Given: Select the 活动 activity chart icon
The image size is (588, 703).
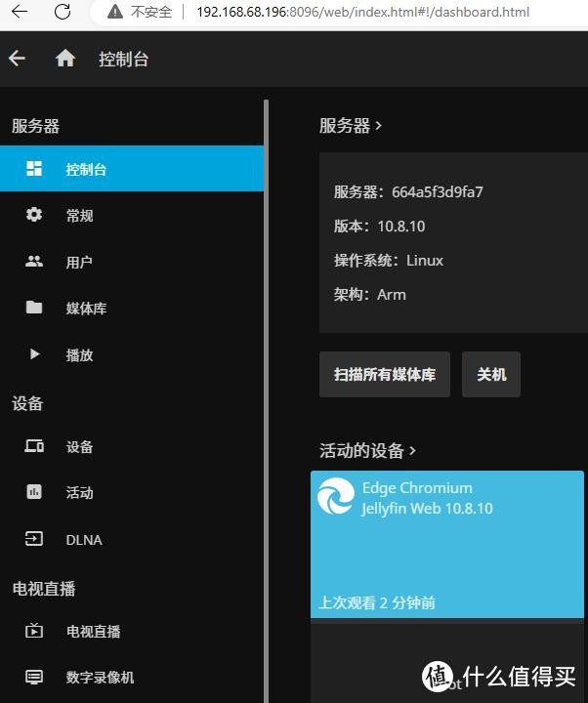Looking at the screenshot, I should tap(34, 492).
